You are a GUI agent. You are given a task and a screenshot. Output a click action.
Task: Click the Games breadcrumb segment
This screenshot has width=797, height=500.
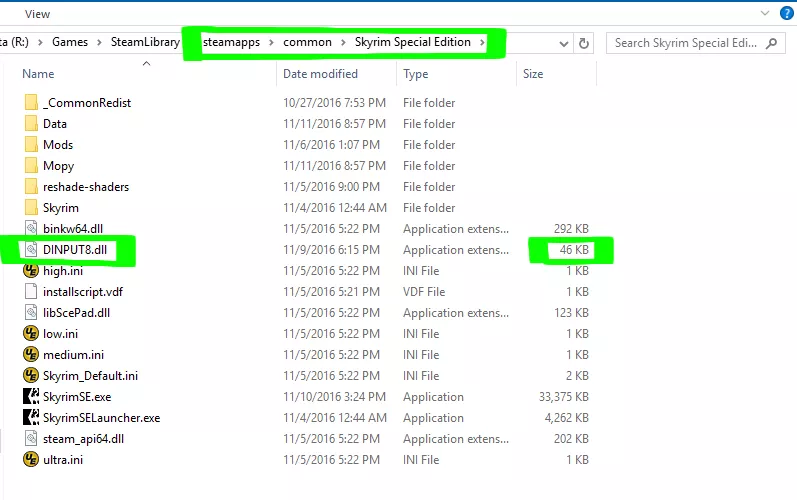click(x=70, y=42)
